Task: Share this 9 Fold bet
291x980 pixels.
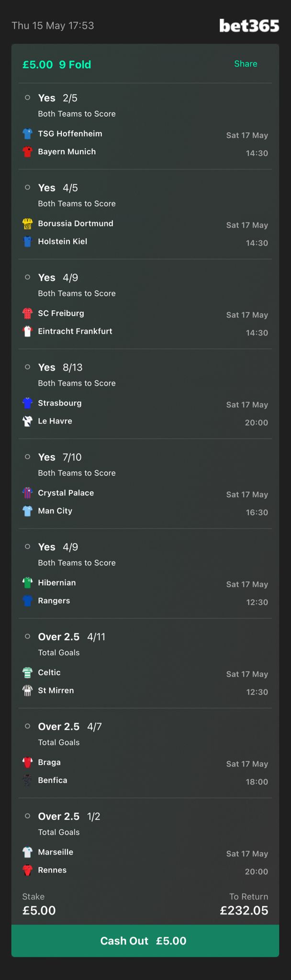Action: [x=246, y=64]
